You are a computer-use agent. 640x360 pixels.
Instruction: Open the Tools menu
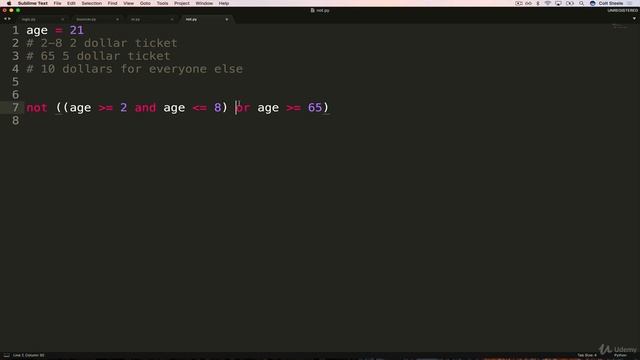coord(162,3)
